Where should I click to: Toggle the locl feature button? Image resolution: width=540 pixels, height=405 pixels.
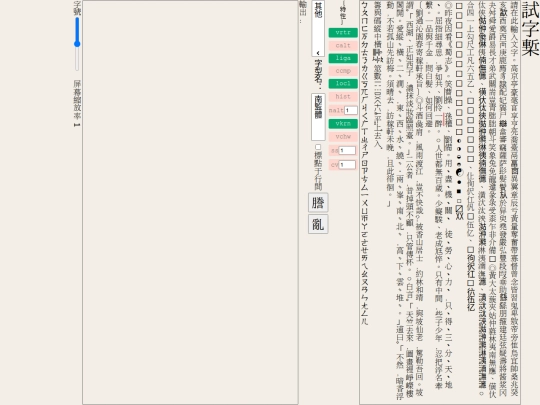coord(343,84)
